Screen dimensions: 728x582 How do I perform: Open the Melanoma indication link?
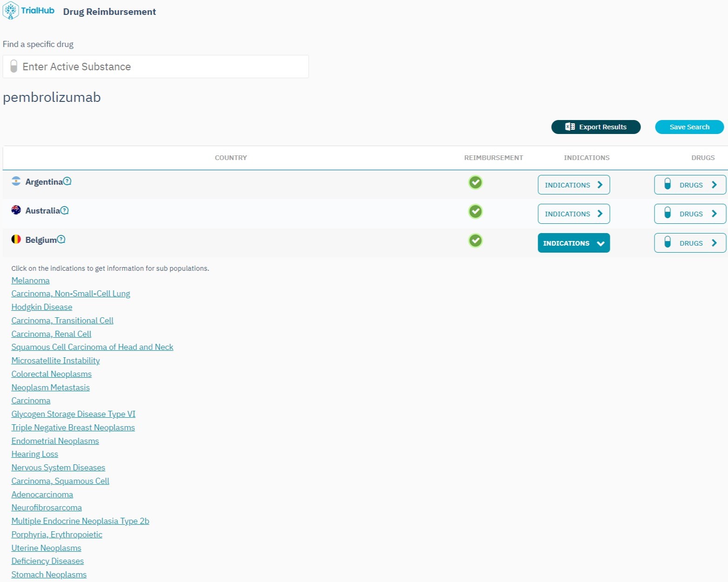pyautogui.click(x=30, y=281)
